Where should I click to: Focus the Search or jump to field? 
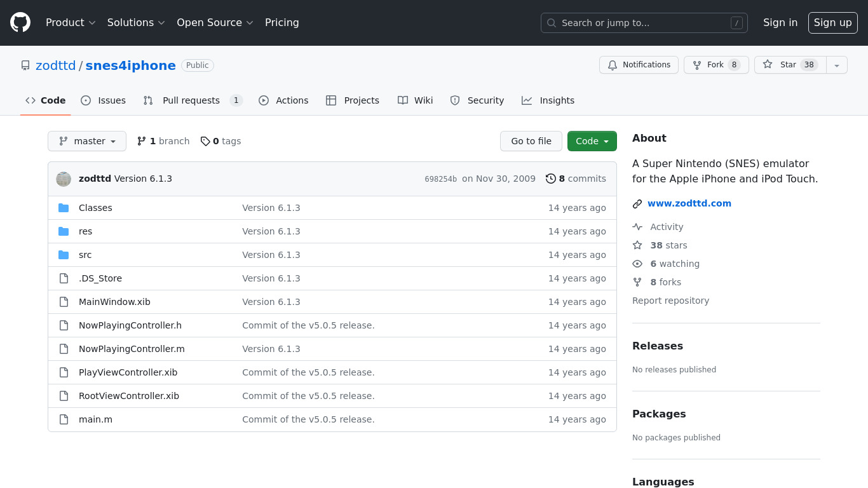[x=644, y=23]
